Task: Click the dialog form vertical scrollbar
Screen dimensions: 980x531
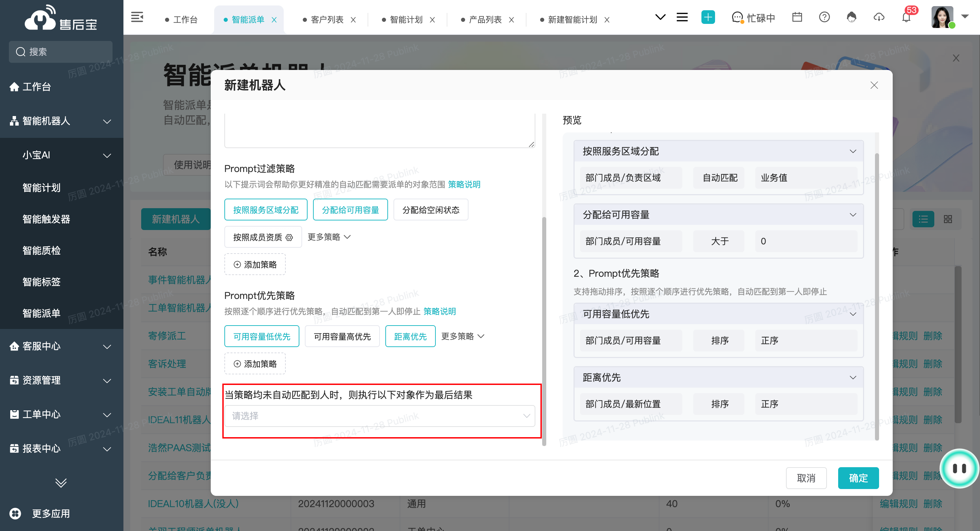Action: click(x=544, y=331)
